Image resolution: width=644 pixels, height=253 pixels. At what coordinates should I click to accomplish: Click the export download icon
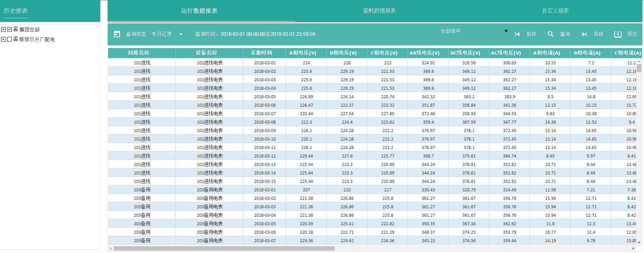(618, 34)
